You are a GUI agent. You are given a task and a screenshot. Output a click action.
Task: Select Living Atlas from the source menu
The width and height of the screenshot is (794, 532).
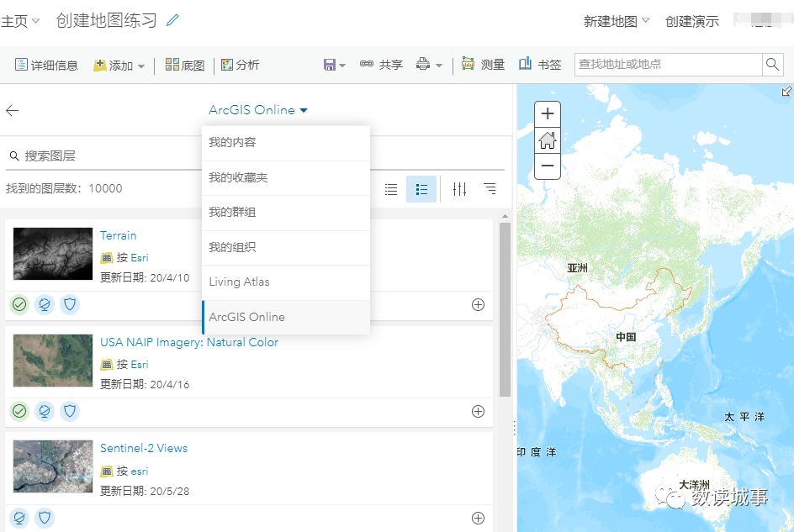tap(286, 282)
